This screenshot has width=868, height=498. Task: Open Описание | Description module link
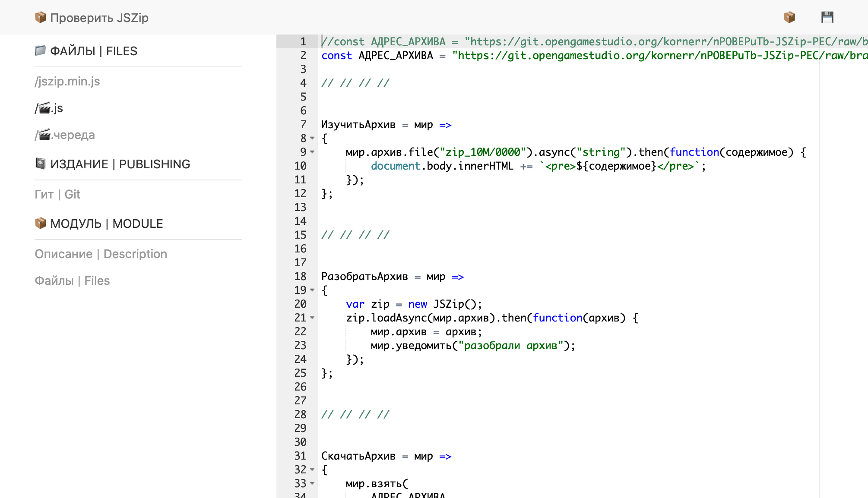tap(101, 254)
